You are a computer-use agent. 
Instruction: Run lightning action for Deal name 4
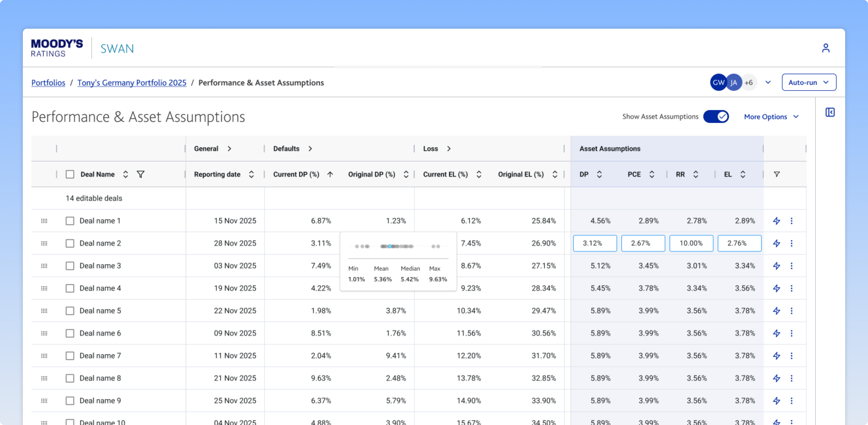coord(776,288)
